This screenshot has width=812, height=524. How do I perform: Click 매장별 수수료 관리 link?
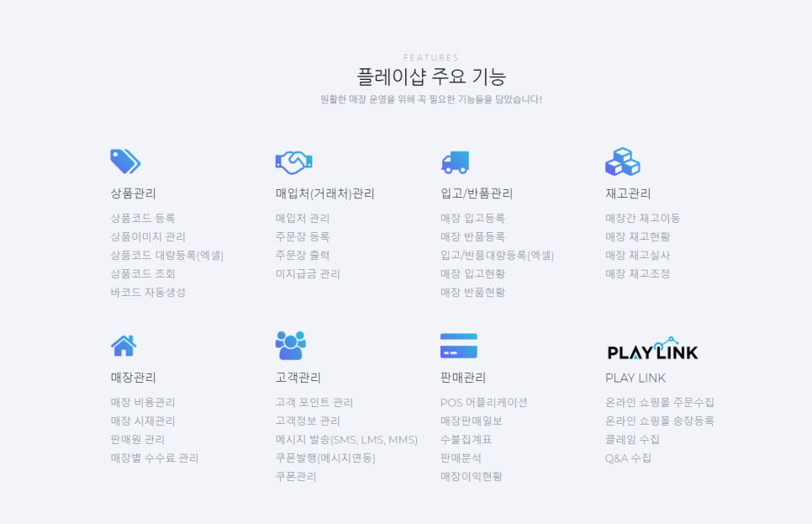155,458
